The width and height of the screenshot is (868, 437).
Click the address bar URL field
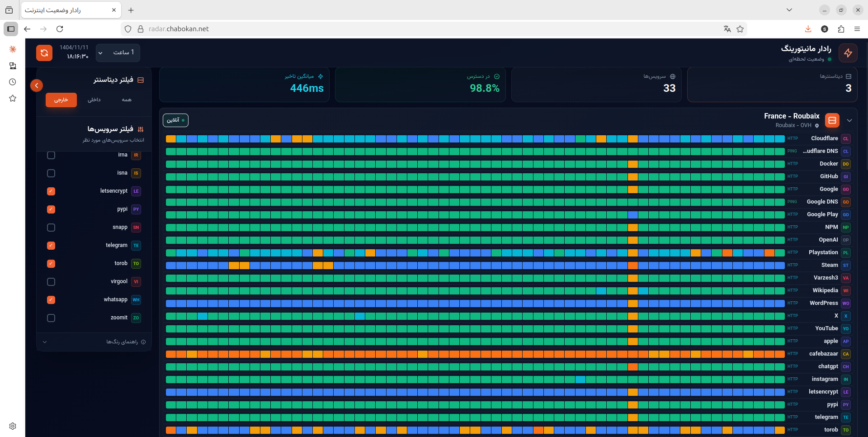tap(407, 29)
